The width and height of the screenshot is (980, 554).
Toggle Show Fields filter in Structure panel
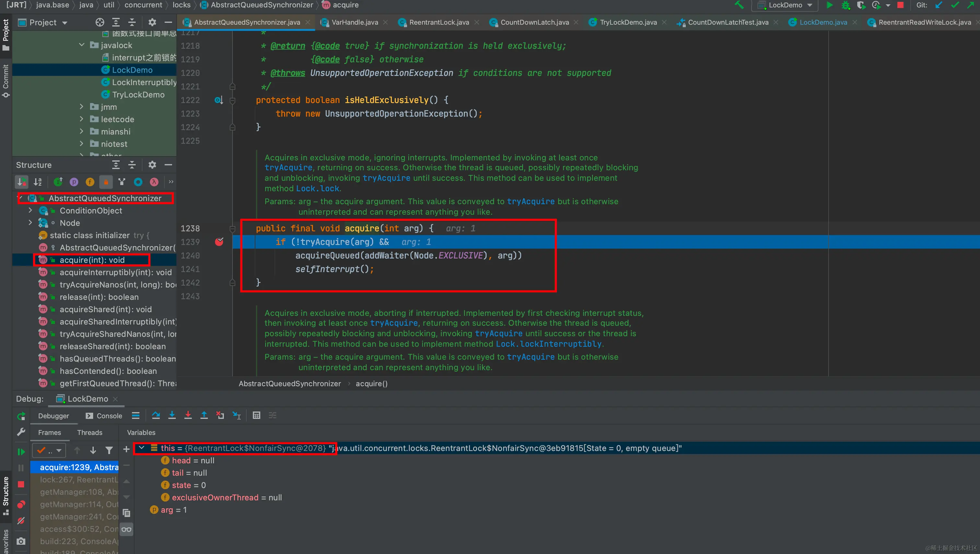pyautogui.click(x=90, y=182)
